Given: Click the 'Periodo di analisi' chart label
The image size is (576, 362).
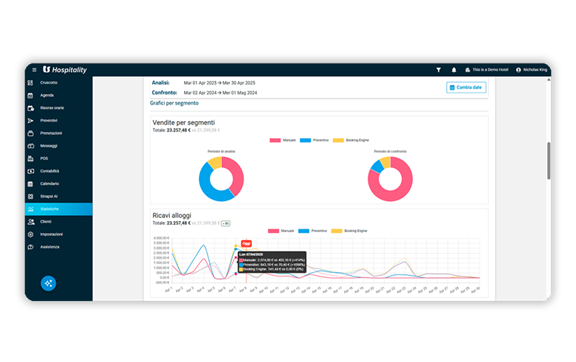Looking at the screenshot, I should pyautogui.click(x=221, y=151).
